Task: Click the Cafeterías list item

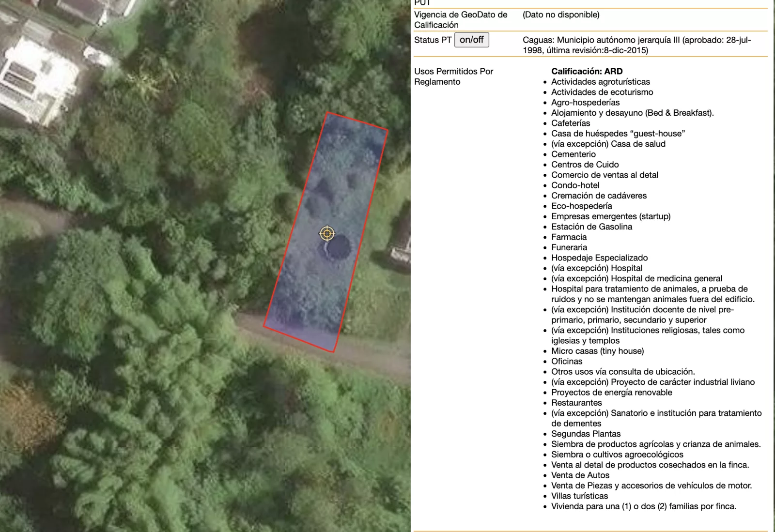Action: 571,123
